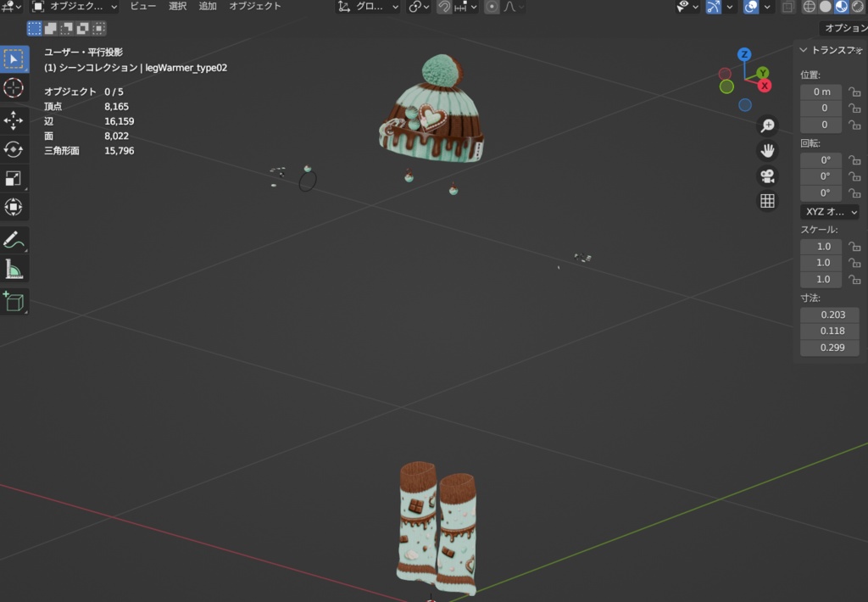Open the オブジェクト header menu
Image resolution: width=868 pixels, height=602 pixels.
(255, 6)
